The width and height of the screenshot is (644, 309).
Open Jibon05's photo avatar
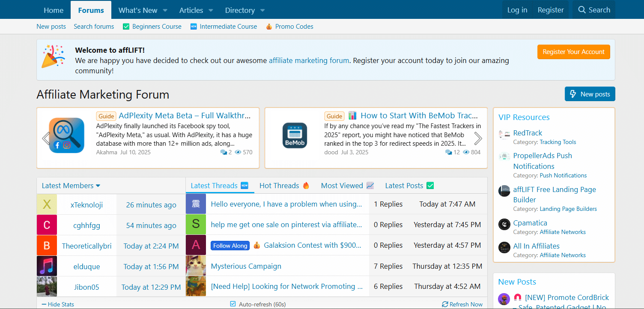pyautogui.click(x=47, y=287)
